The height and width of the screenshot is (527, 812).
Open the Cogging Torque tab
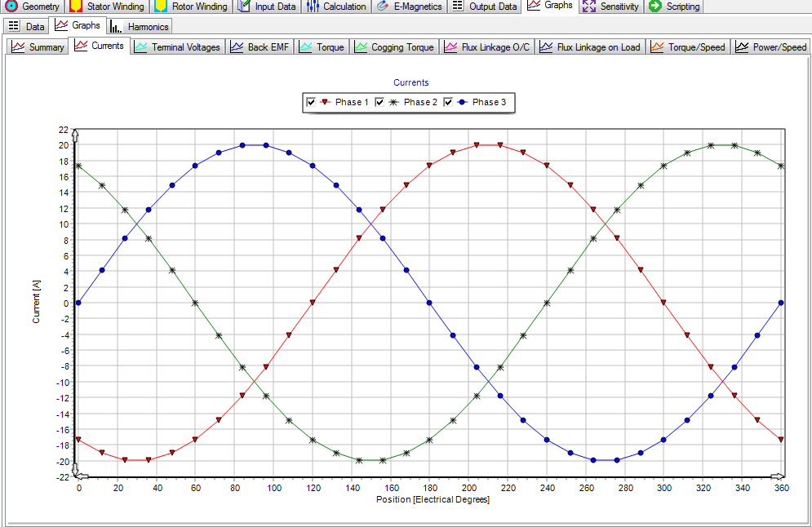click(394, 47)
